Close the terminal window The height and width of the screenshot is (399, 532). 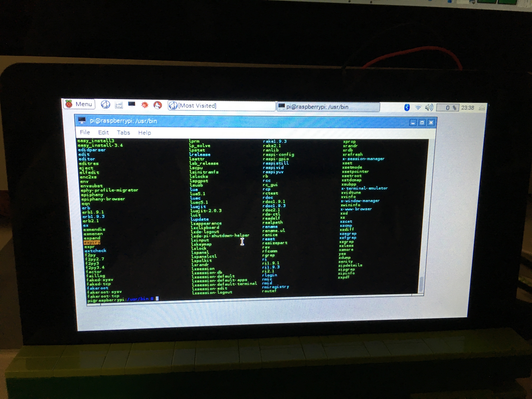431,123
